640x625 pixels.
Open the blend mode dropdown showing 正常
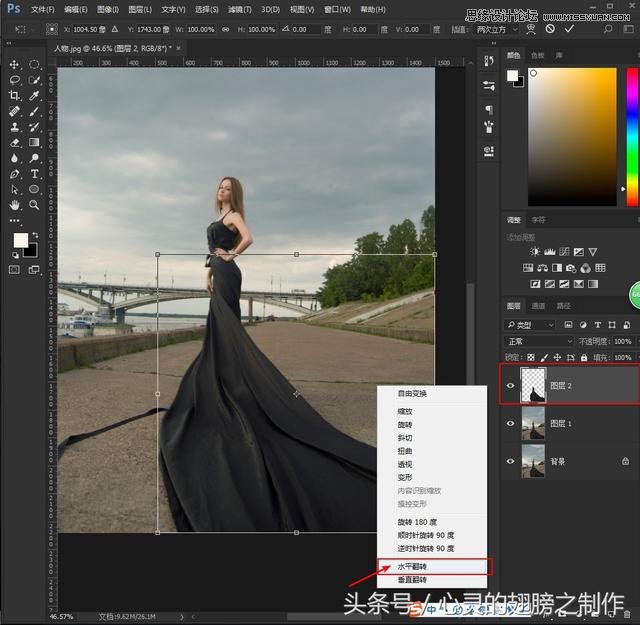click(x=540, y=341)
